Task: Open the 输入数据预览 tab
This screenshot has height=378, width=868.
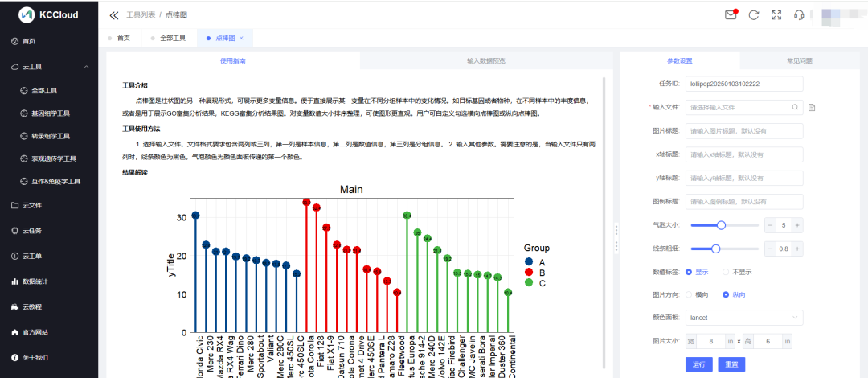Action: click(486, 60)
